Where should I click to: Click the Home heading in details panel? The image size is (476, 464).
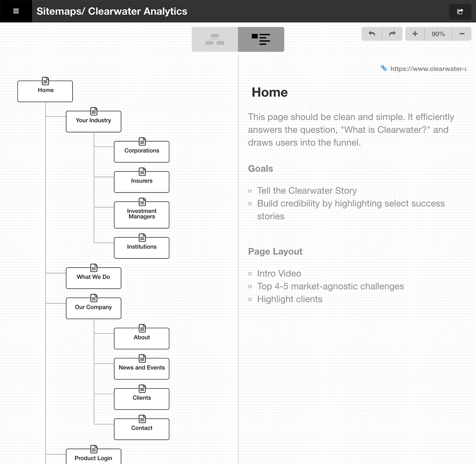coord(270,92)
